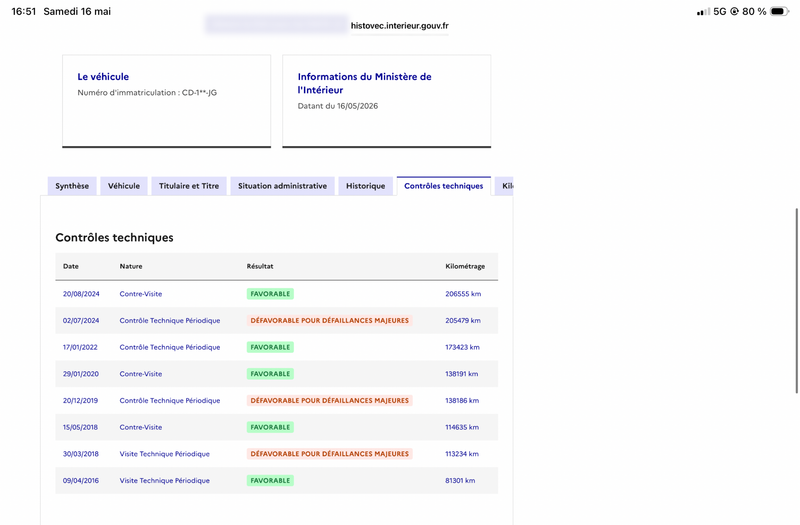The height and width of the screenshot is (525, 800).
Task: Click the 20/08/2024 Contre-Visite row date
Action: click(x=81, y=294)
